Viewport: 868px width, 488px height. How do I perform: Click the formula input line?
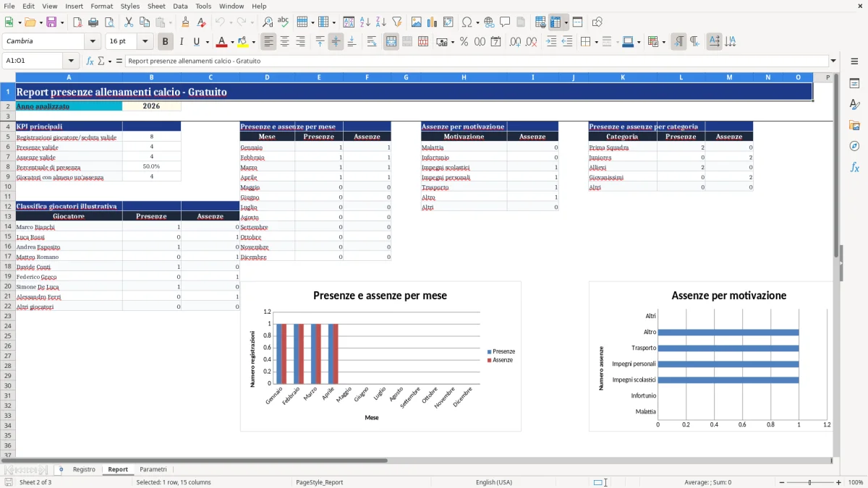coord(476,61)
